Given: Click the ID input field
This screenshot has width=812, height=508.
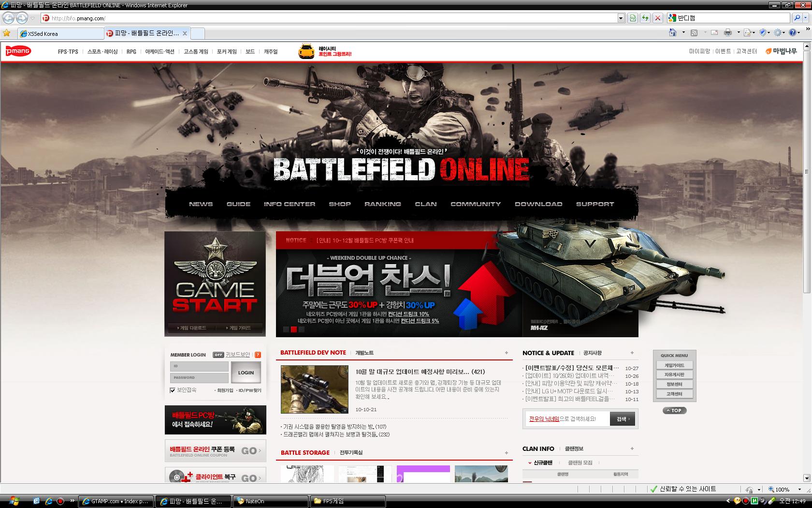Looking at the screenshot, I should tap(199, 366).
